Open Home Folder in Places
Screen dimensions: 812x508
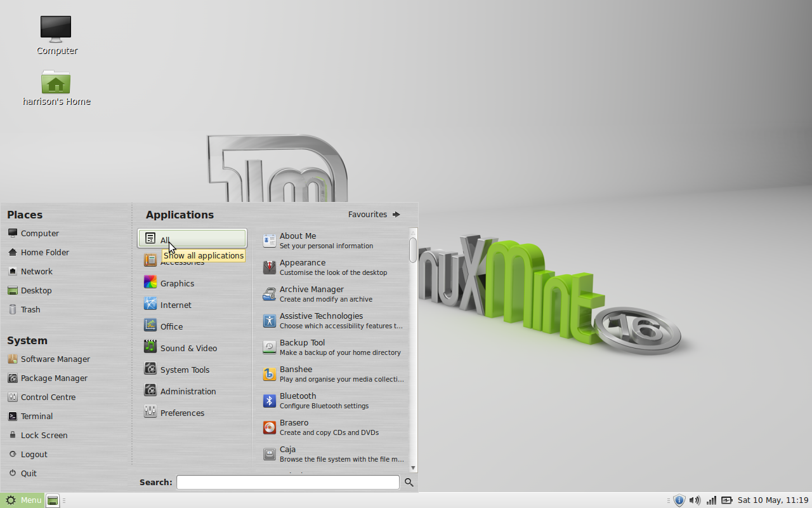(38, 252)
